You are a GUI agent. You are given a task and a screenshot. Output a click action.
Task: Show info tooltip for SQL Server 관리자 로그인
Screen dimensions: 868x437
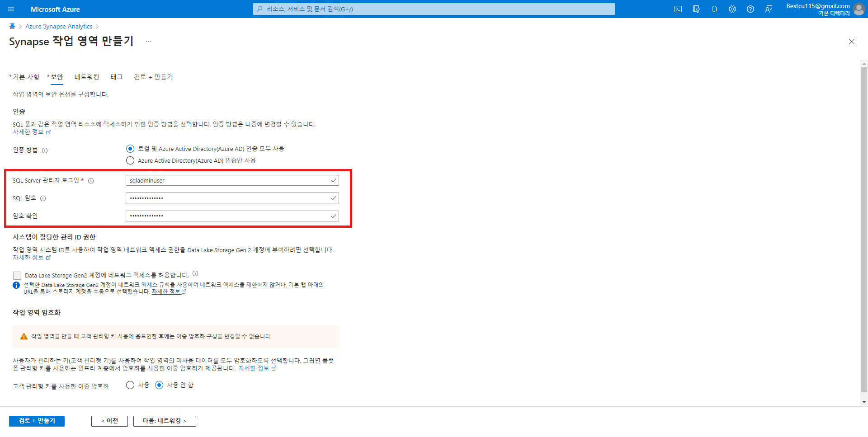(91, 181)
